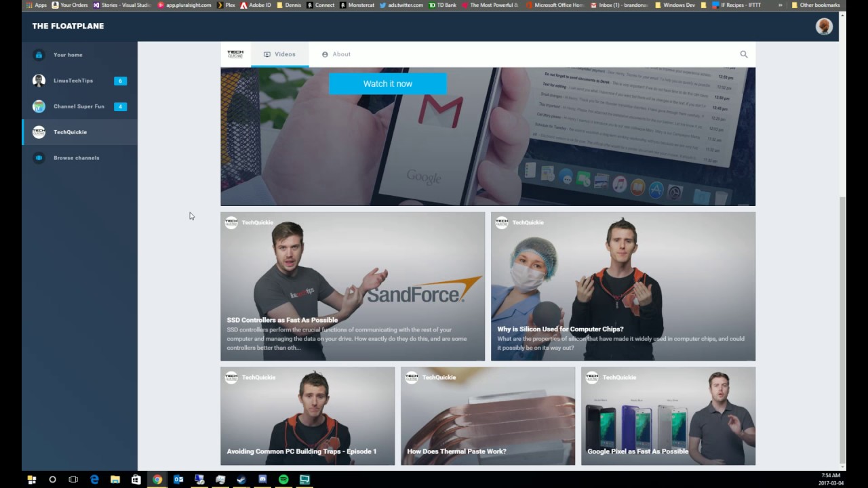Open Avoiding Common PC Building Traps title
The height and width of the screenshot is (488, 868).
click(x=302, y=451)
